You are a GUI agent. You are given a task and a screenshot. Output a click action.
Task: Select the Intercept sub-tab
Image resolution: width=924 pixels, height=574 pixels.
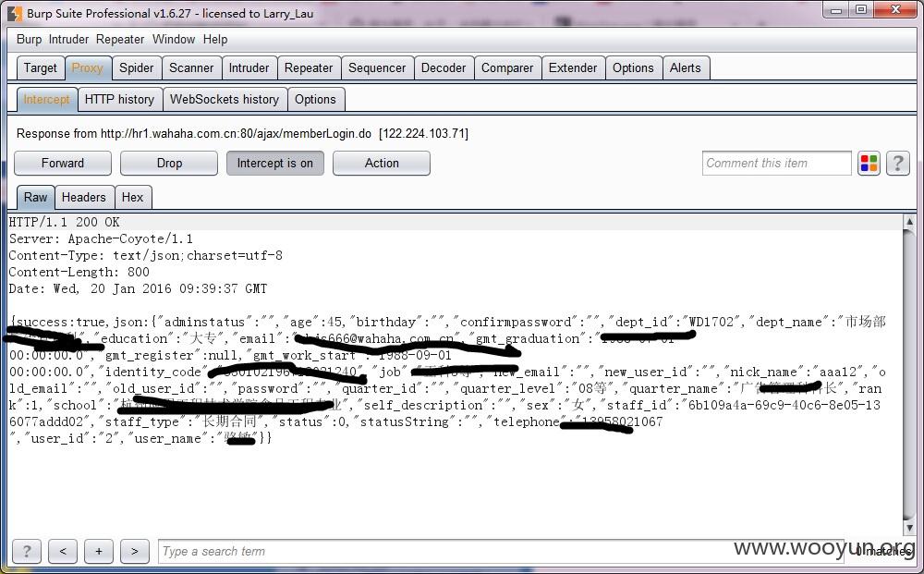[x=47, y=99]
